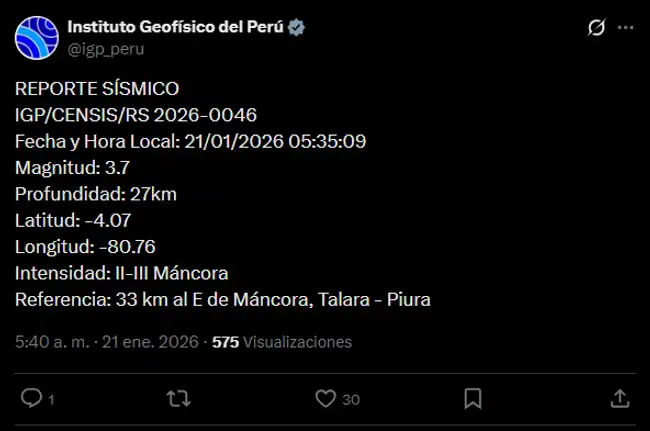This screenshot has height=431, width=650.
Task: Click the Referencia: 33 km line
Action: point(222,298)
